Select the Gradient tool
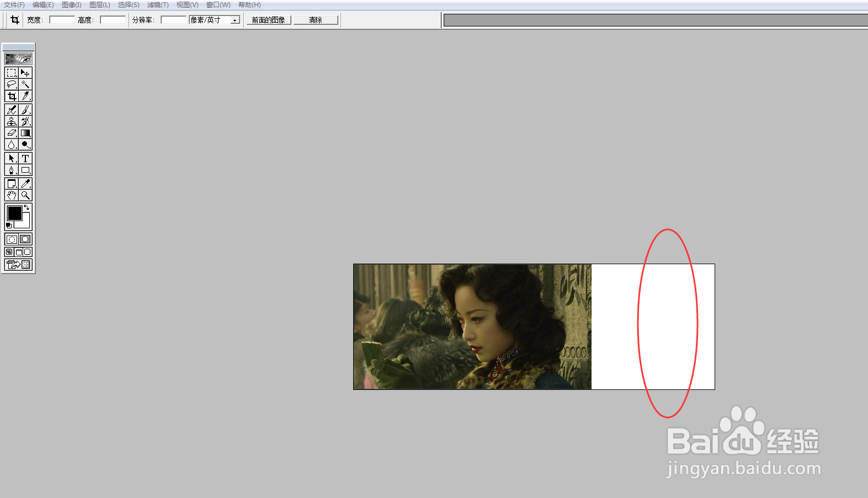This screenshot has width=868, height=498. (25, 133)
